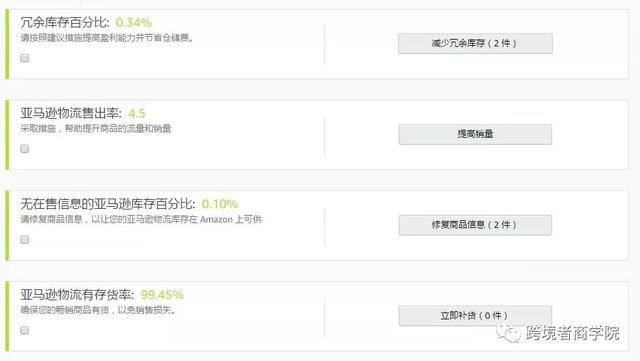This screenshot has width=640, height=361.
Task: Click the 亚马逊物流售出率 heading
Action: tap(71, 113)
